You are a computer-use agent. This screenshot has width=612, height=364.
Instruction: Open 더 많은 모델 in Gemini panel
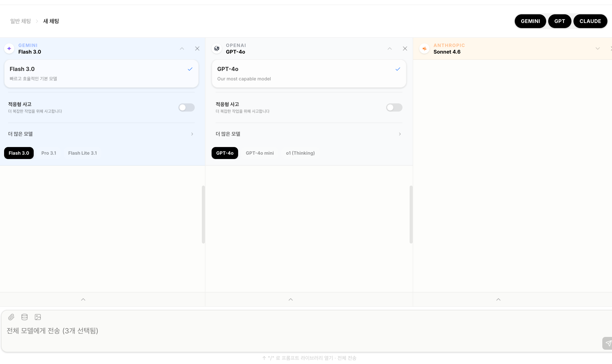(101, 134)
